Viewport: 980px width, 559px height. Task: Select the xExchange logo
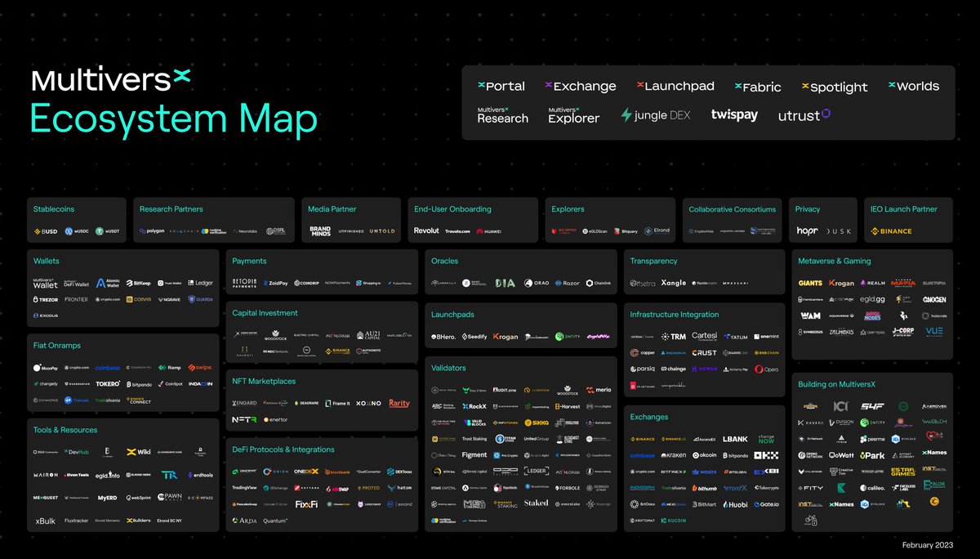581,86
